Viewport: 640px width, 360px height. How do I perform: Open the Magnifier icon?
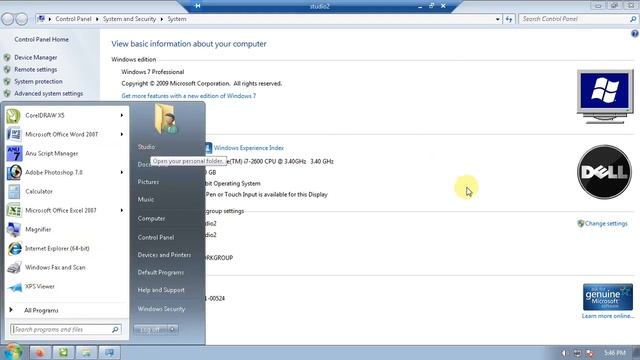(x=14, y=229)
